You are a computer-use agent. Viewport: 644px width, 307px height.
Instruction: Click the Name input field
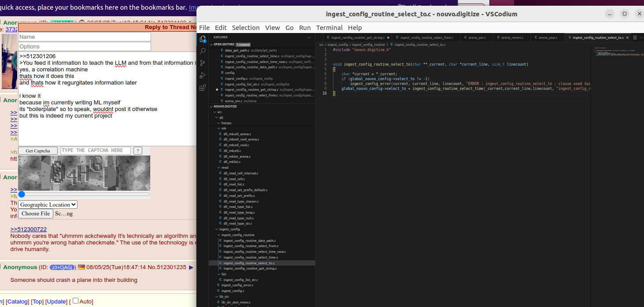pos(85,37)
